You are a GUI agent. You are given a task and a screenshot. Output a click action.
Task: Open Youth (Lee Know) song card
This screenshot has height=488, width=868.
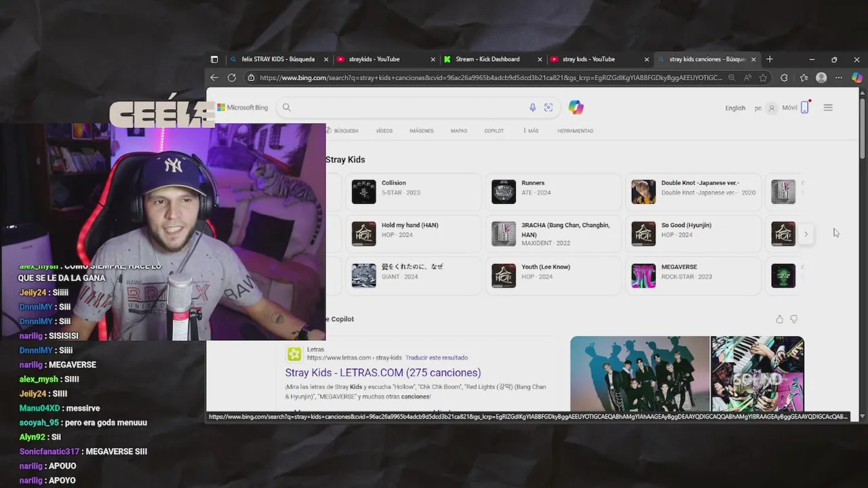553,276
